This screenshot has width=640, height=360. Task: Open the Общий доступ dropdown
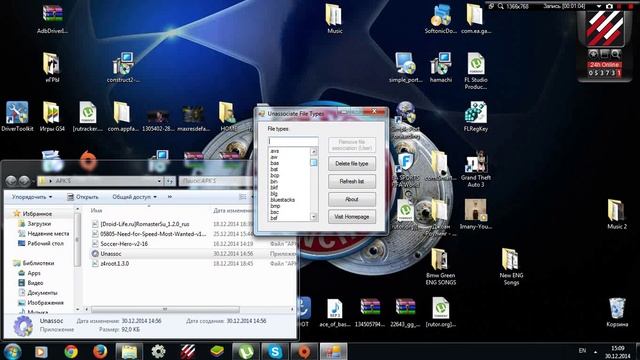tap(134, 197)
